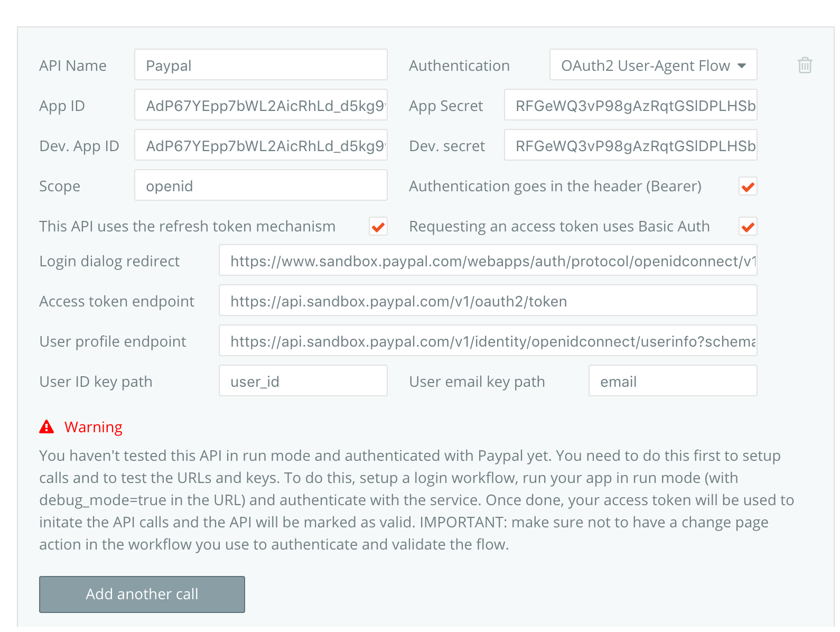Edit the Scope field with openid

coord(260,185)
